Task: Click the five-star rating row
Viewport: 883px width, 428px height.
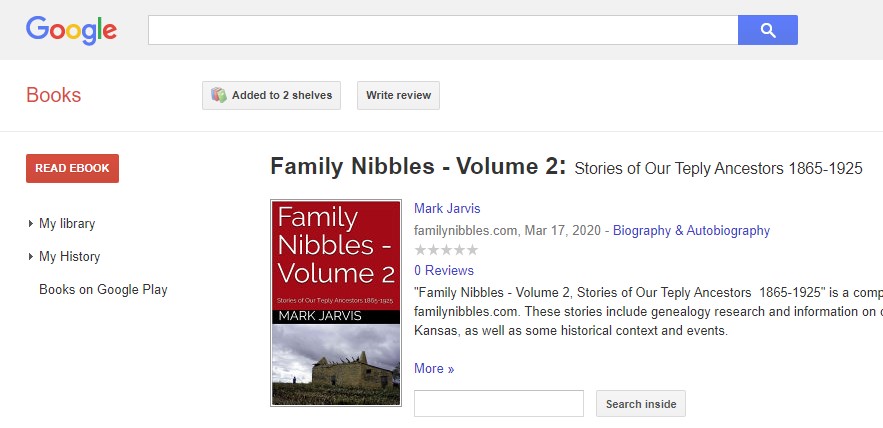Action: tap(446, 250)
